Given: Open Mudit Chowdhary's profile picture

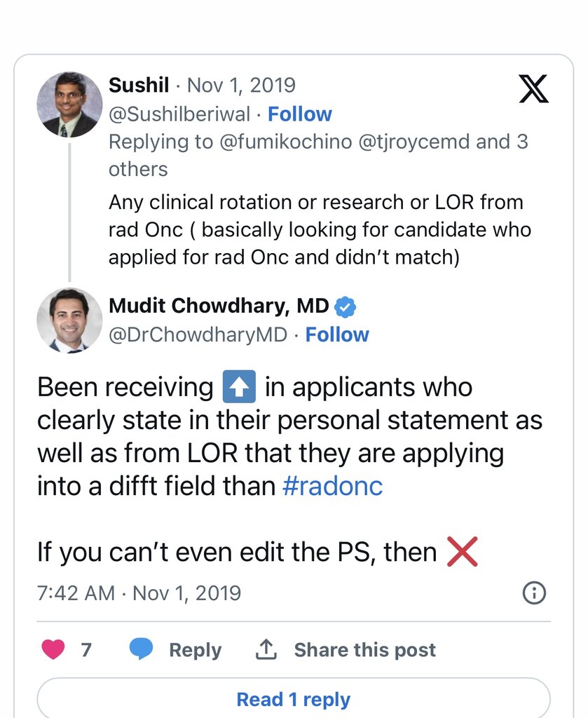Looking at the screenshot, I should point(69,320).
